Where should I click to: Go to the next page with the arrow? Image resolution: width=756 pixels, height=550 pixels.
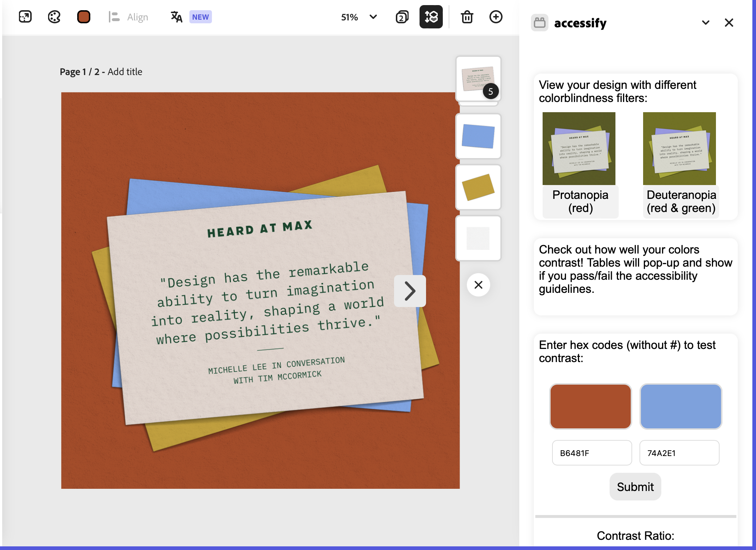(410, 291)
